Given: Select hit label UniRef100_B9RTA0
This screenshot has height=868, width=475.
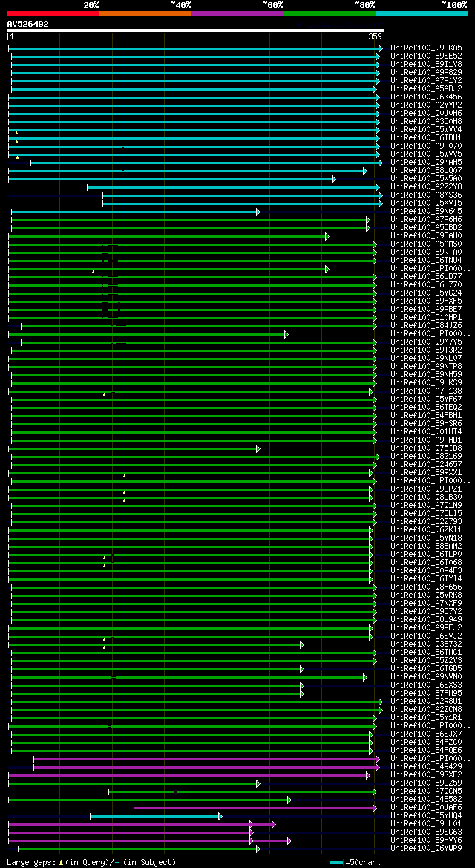Looking at the screenshot, I should [x=426, y=252].
